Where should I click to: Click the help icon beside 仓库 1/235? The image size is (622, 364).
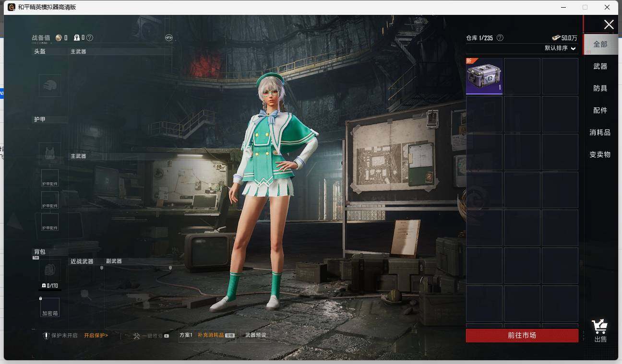(x=500, y=37)
